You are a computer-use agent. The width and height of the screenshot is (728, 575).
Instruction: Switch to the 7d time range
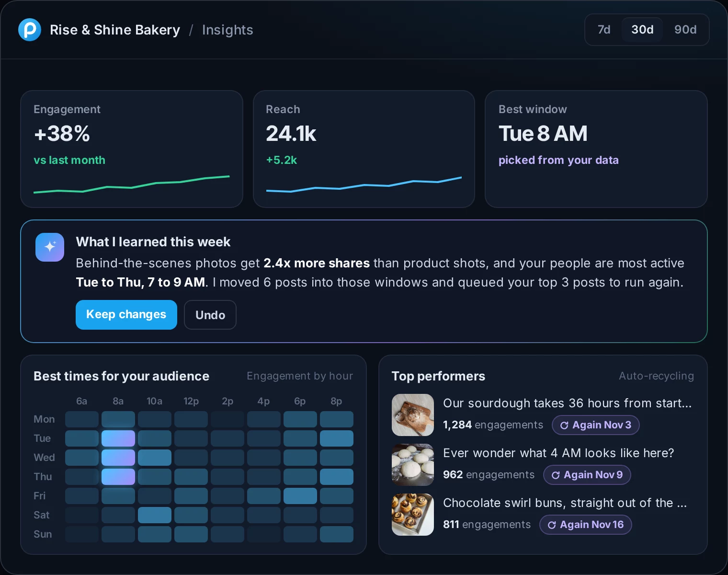(604, 30)
